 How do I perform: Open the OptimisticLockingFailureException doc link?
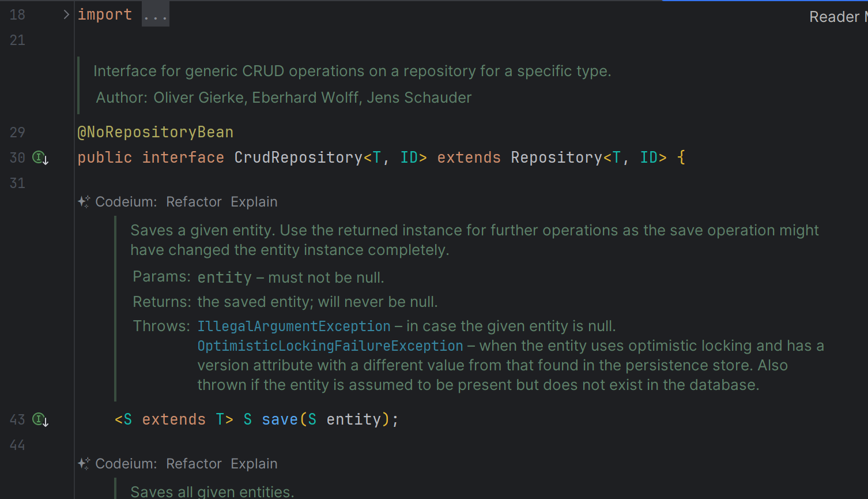330,346
